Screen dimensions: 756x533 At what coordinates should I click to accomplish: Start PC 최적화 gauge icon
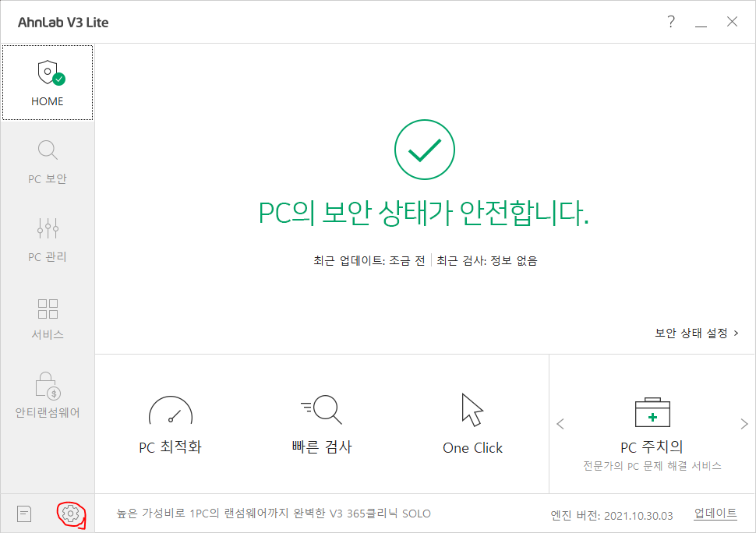pos(170,425)
